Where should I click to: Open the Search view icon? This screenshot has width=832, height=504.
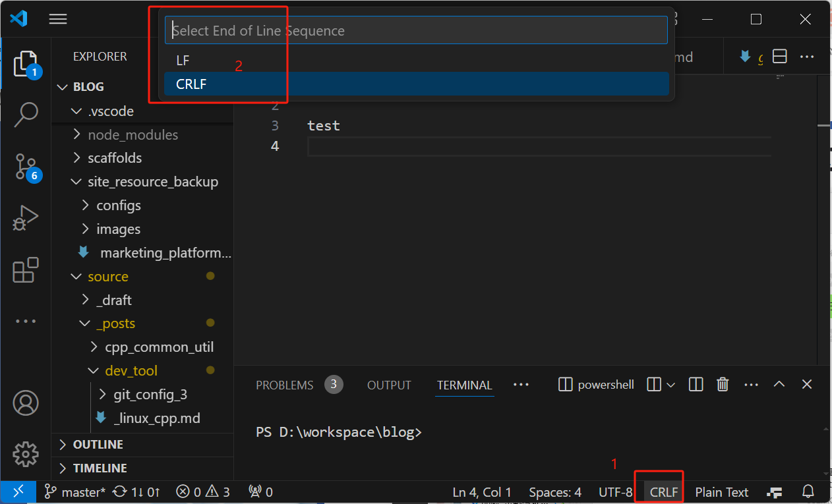coord(26,114)
